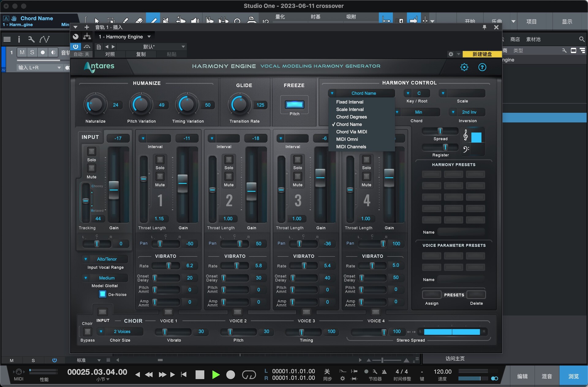Viewport: 588px width, 387px height.
Task: Select Chord Degrees from harmony menu
Action: [x=352, y=117]
